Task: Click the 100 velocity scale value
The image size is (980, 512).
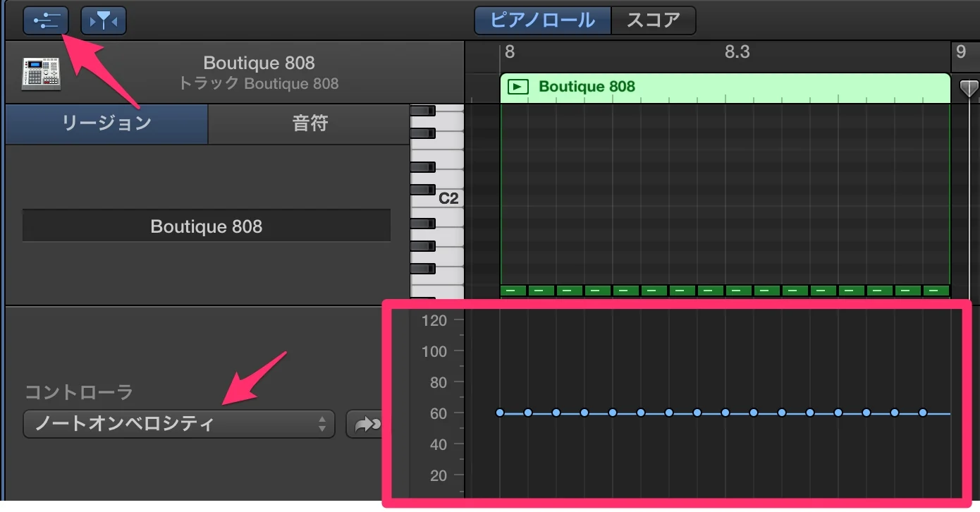Action: tap(434, 351)
